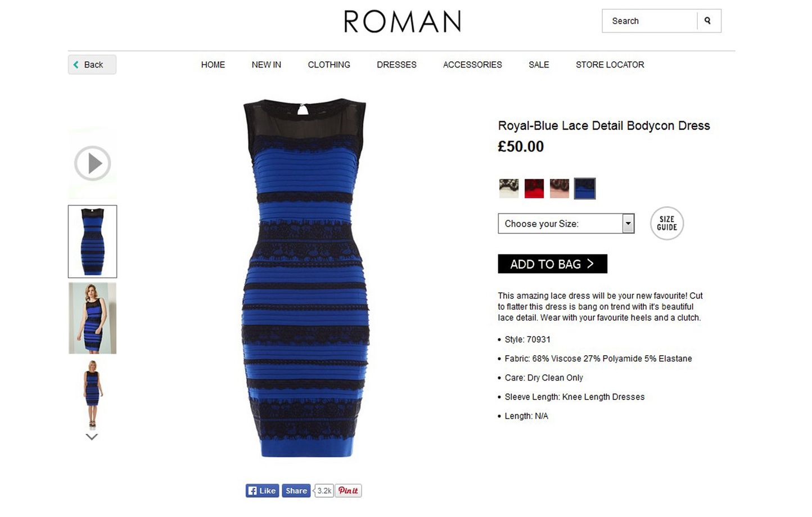Click the ADD TO BAG button

click(x=552, y=264)
